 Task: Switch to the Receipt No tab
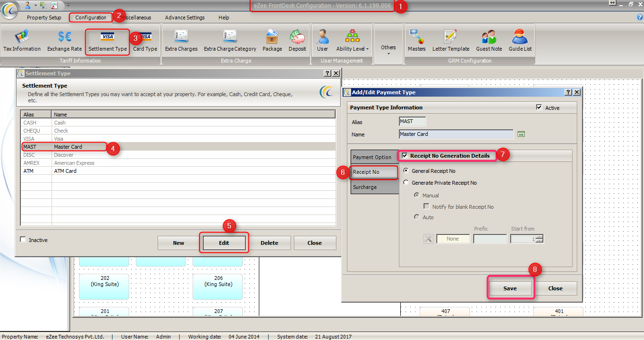click(x=374, y=172)
